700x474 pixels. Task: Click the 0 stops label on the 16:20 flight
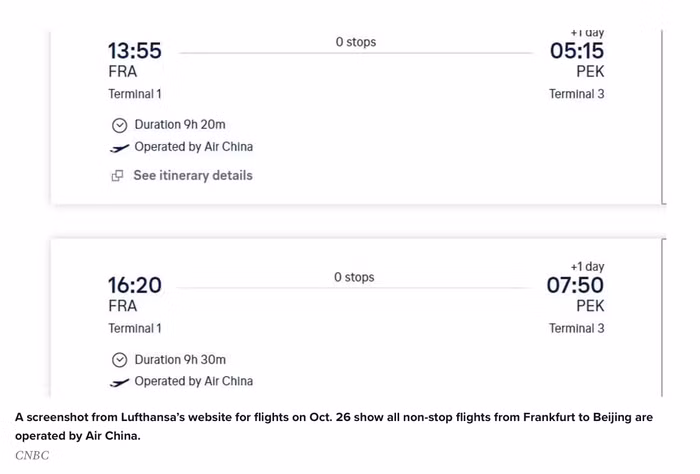coord(354,277)
